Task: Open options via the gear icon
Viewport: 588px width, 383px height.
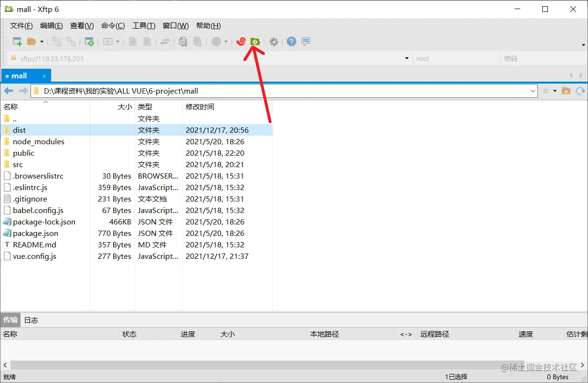Action: (x=273, y=42)
